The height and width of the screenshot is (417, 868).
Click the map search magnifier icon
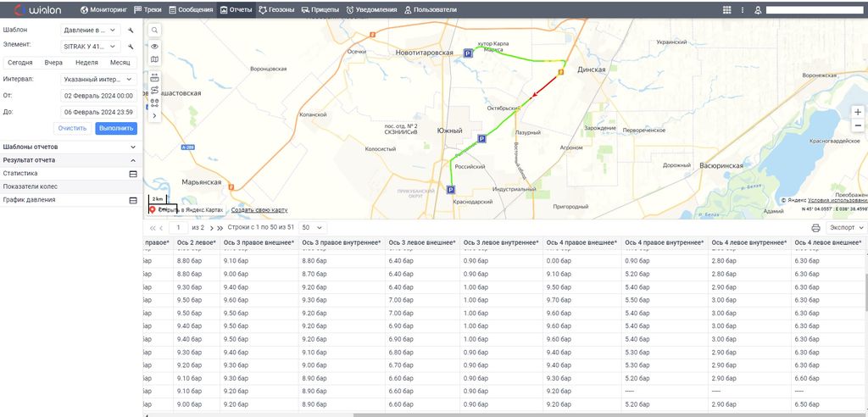tap(154, 30)
